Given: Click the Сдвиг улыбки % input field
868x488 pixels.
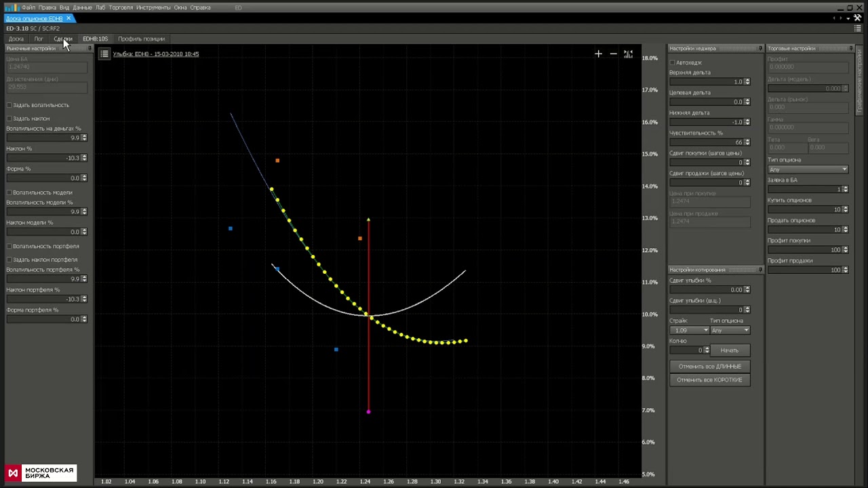Looking at the screenshot, I should pyautogui.click(x=707, y=290).
